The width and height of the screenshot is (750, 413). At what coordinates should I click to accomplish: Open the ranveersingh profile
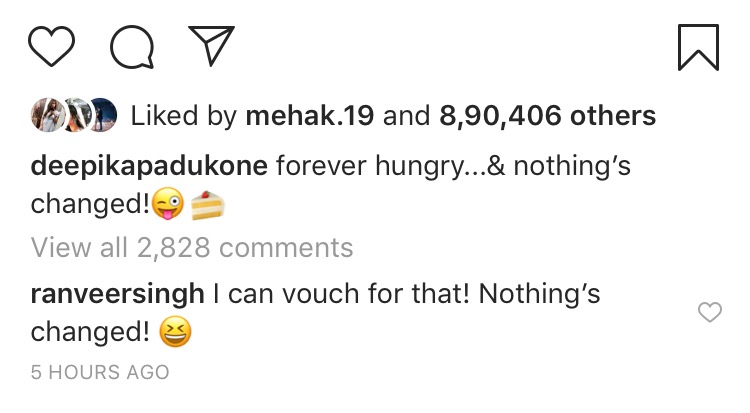click(x=118, y=295)
